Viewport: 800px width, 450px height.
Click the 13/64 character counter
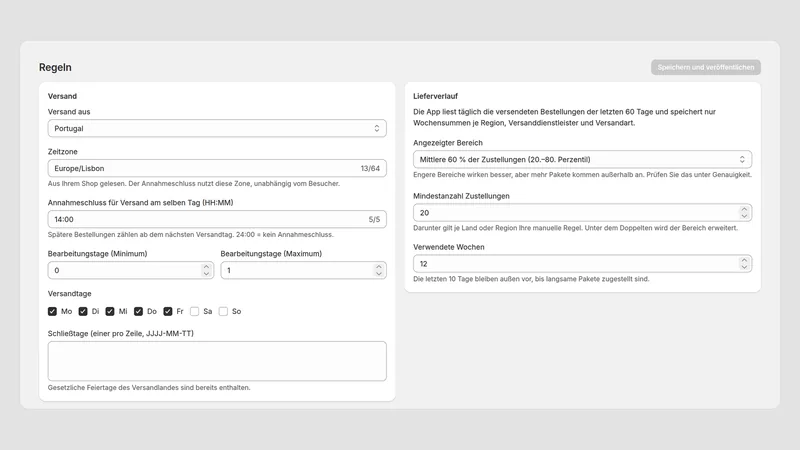pyautogui.click(x=370, y=168)
